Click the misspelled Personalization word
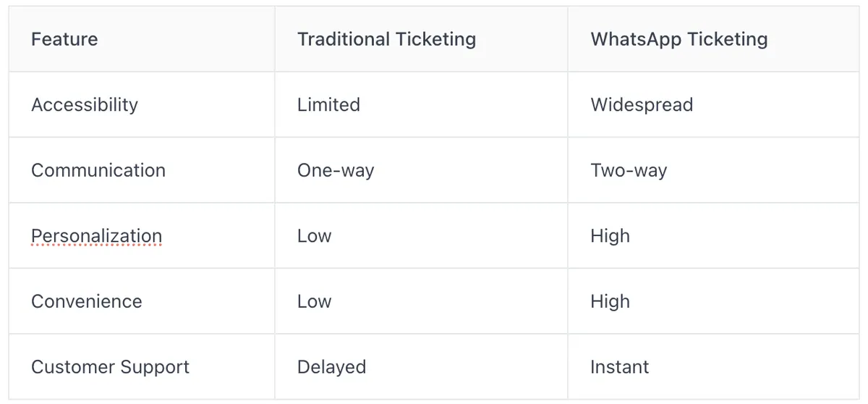 pyautogui.click(x=96, y=236)
